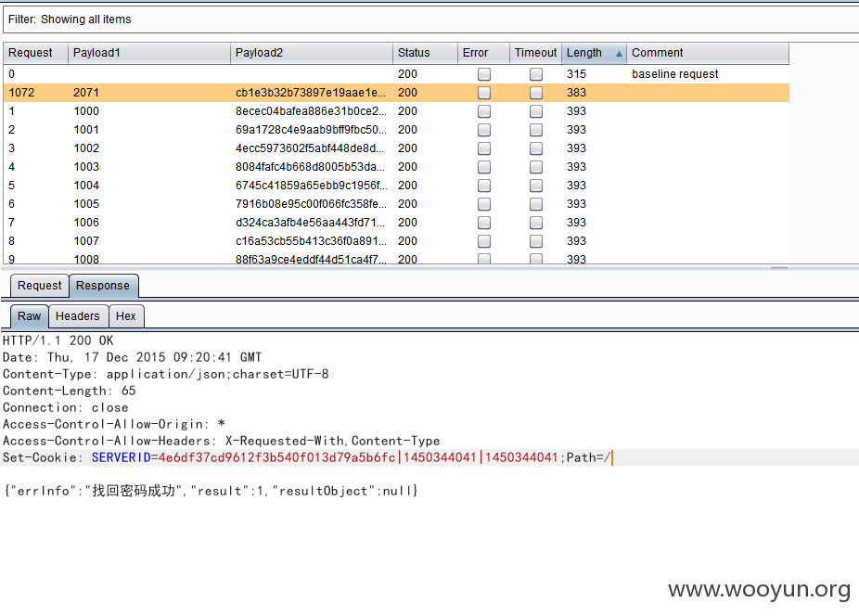Select row with payload 7916b08e95c00f066fc358fe...
859x616 pixels.
396,204
